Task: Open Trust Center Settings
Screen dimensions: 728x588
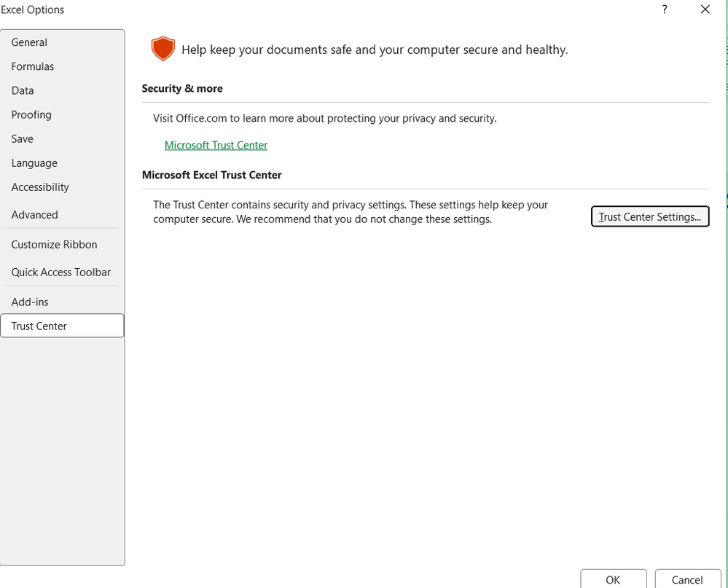Action: point(649,216)
